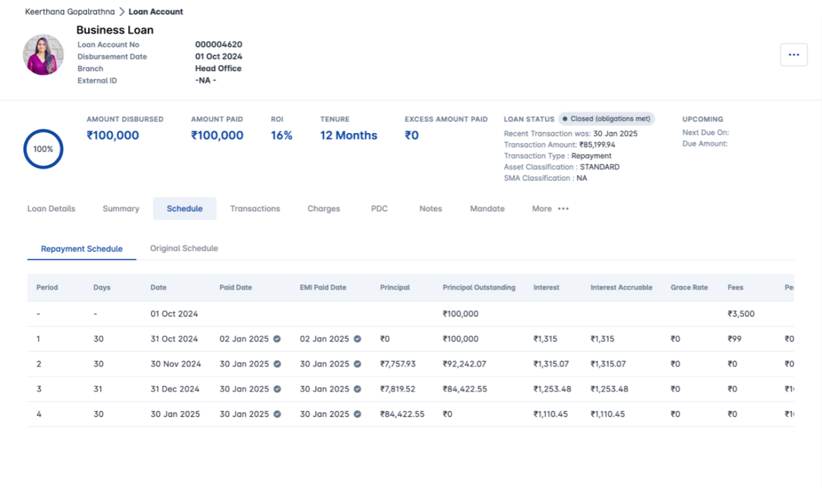The height and width of the screenshot is (504, 822).
Task: Open Keerthana Gopalrathna from breadcrumb
Action: coord(70,11)
